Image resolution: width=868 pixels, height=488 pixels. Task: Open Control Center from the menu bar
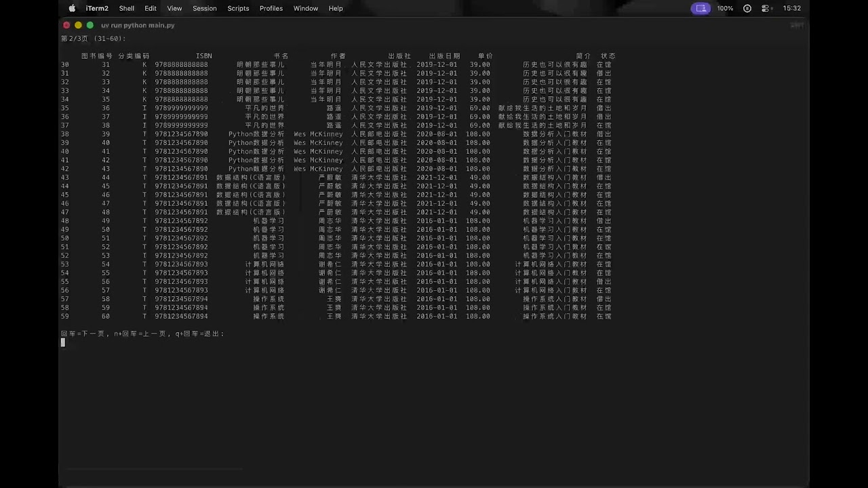(x=766, y=8)
